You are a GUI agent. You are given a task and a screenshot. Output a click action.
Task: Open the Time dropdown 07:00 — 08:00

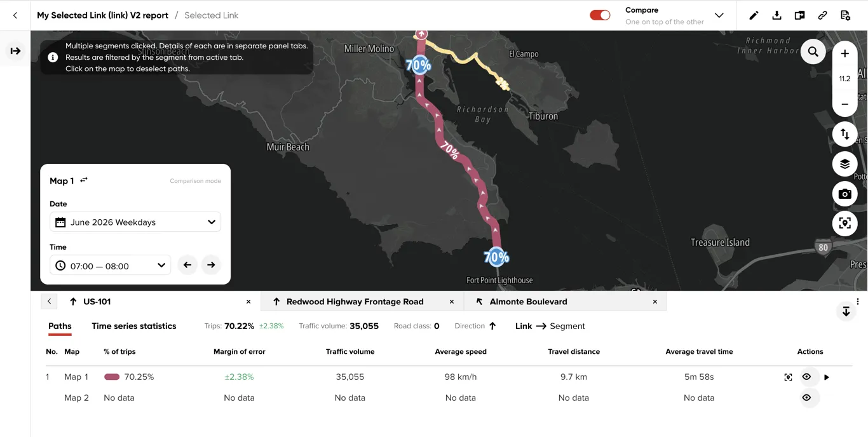[110, 266]
